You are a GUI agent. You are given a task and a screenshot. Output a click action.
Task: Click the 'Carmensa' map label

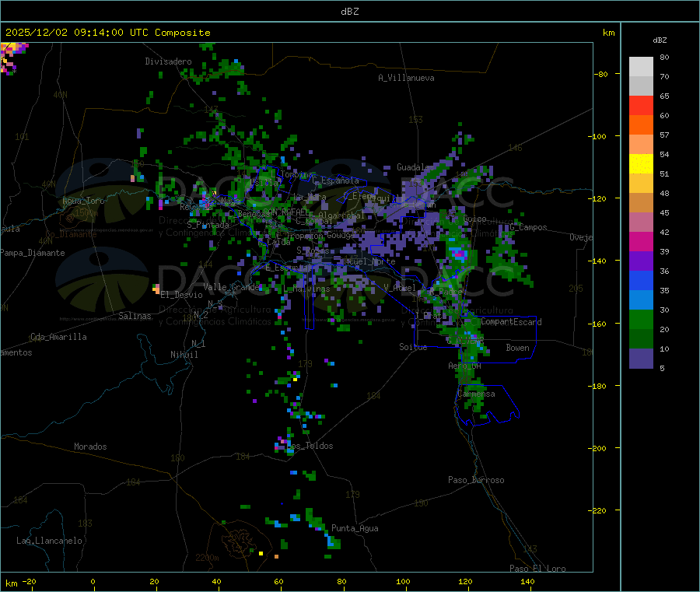pos(476,394)
